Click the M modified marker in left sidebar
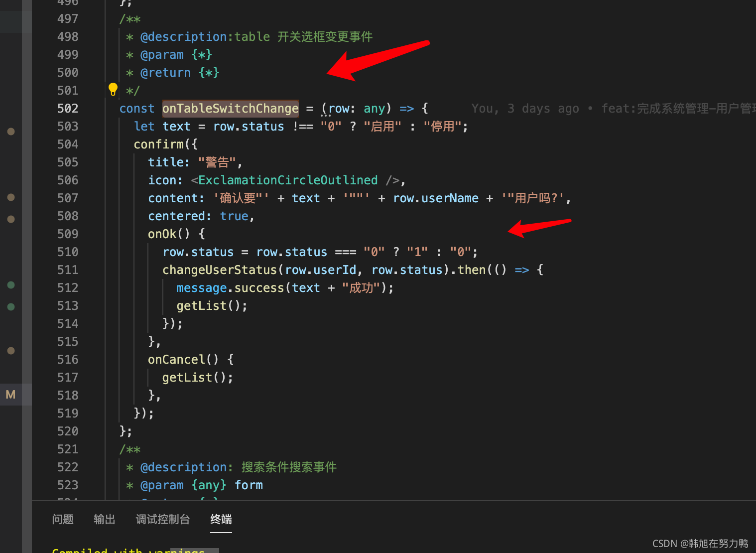 [x=10, y=395]
